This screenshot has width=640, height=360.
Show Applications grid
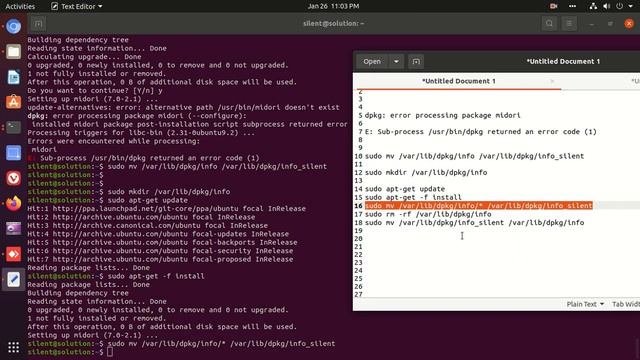pyautogui.click(x=13, y=347)
